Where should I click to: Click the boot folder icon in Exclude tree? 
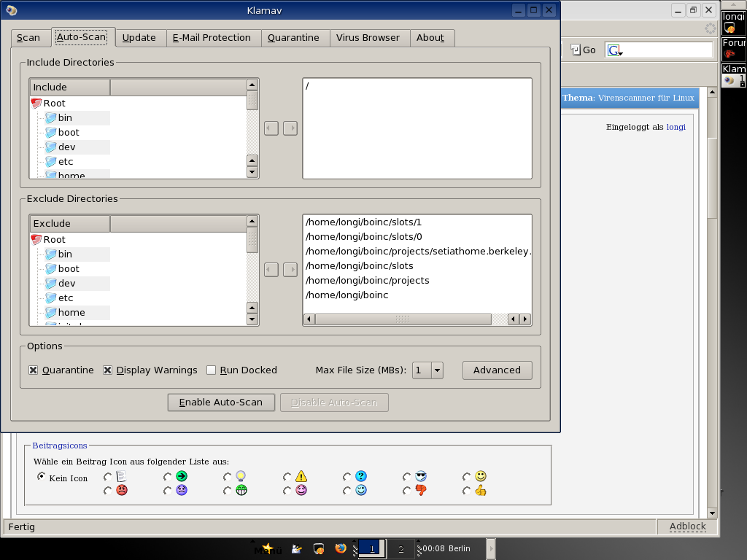click(x=51, y=268)
